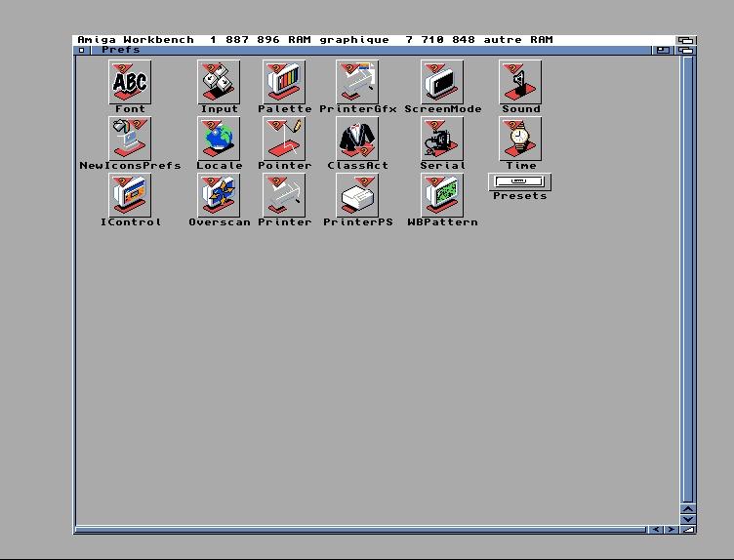Image resolution: width=734 pixels, height=560 pixels.
Task: Select the ScreenMode preferences icon
Action: 442,82
